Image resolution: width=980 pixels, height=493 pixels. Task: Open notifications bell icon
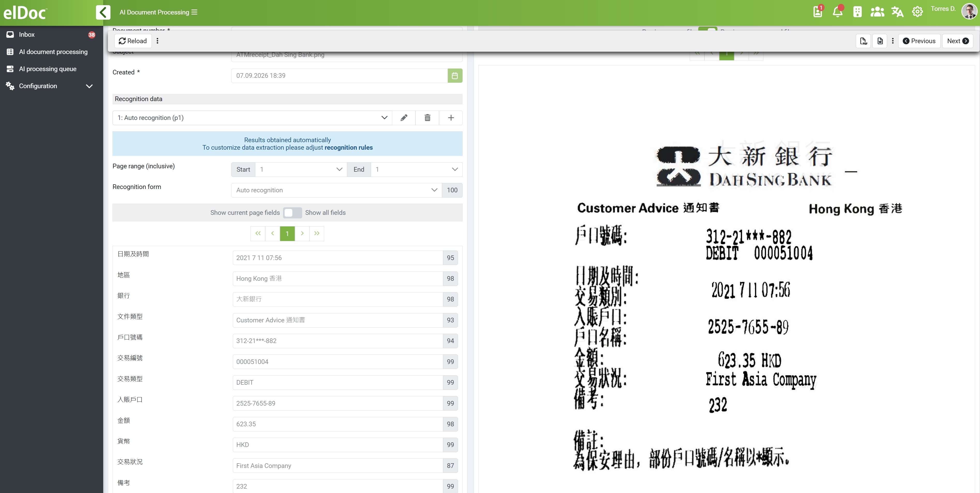click(x=838, y=12)
